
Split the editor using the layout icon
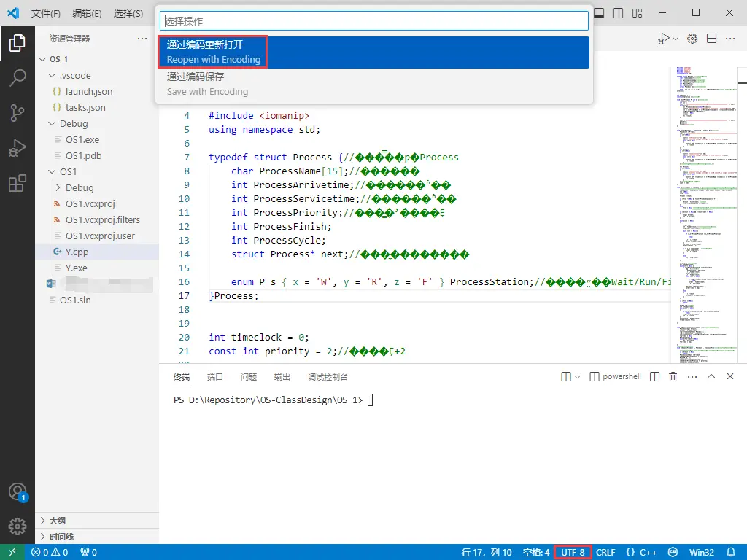click(711, 39)
